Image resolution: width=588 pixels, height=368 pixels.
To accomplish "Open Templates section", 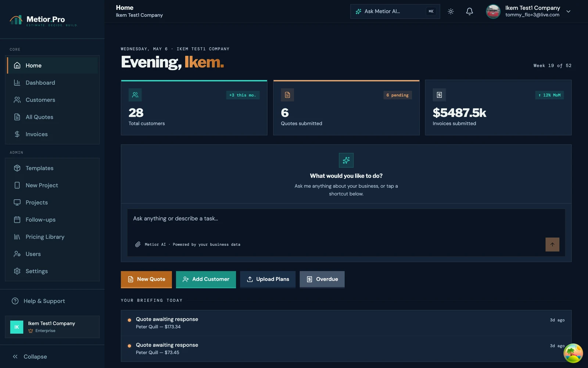I will point(53,168).
